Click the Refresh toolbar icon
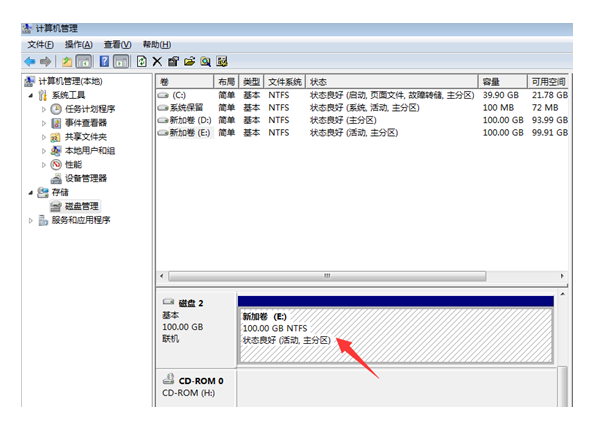 [x=141, y=61]
